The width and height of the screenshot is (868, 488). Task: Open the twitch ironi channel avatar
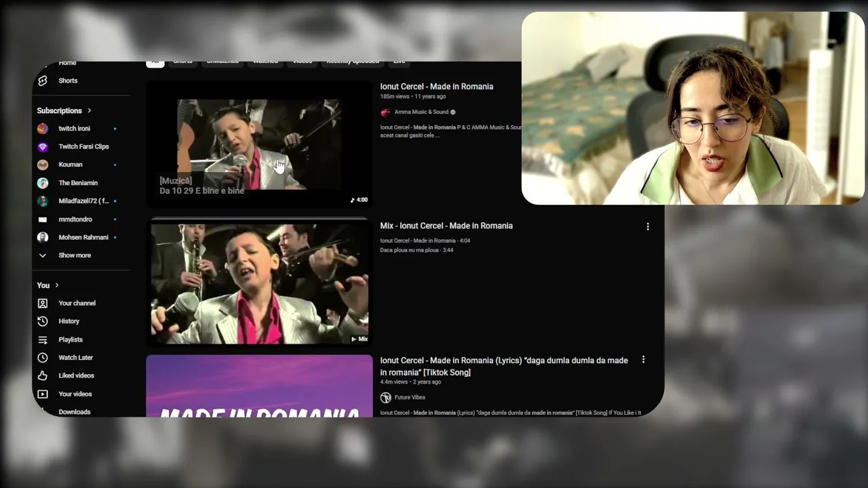pyautogui.click(x=43, y=128)
